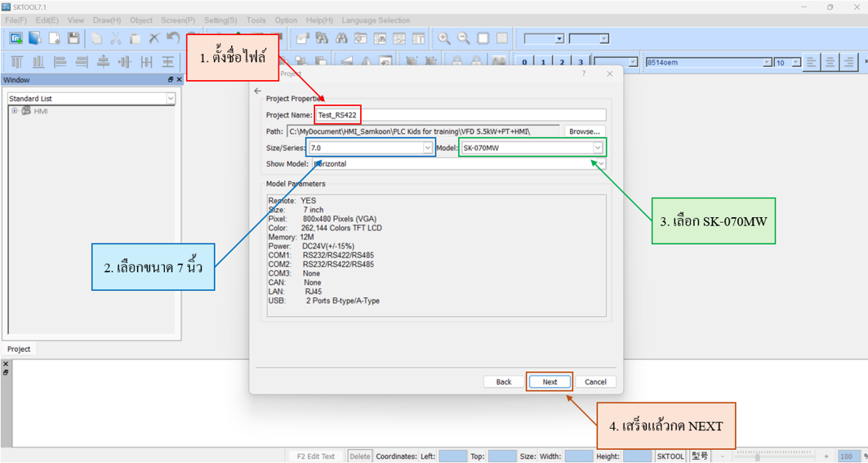This screenshot has height=463, width=868.
Task: Click the zoom slider in status bar
Action: point(758,456)
